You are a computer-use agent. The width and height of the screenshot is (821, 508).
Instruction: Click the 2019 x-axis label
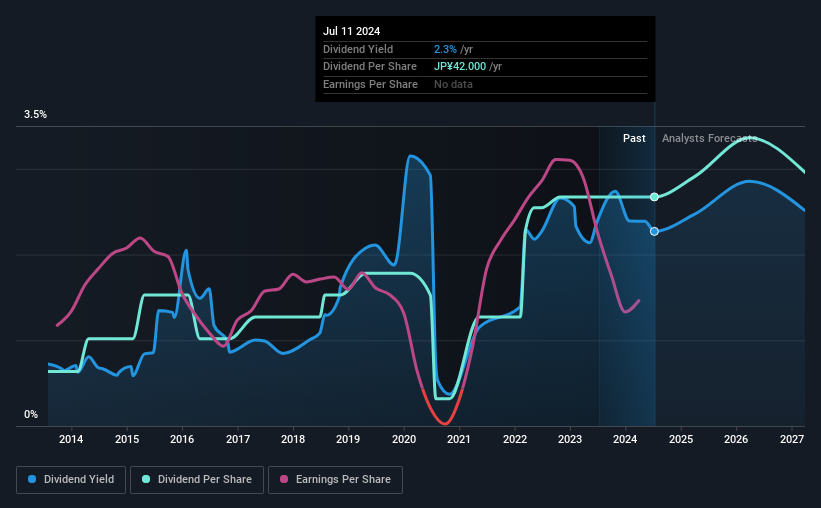[x=348, y=439]
